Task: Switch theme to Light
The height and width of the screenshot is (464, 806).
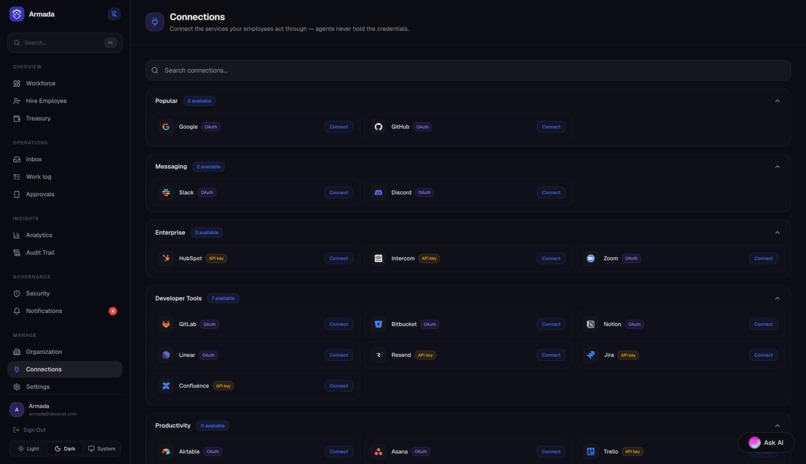Action: (29, 449)
